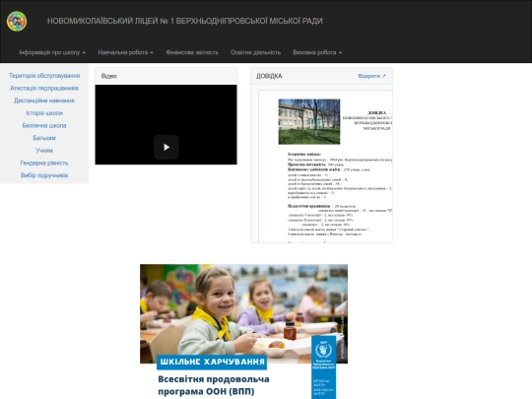Click the school logo emblem
This screenshot has width=532, height=399.
pyautogui.click(x=17, y=21)
